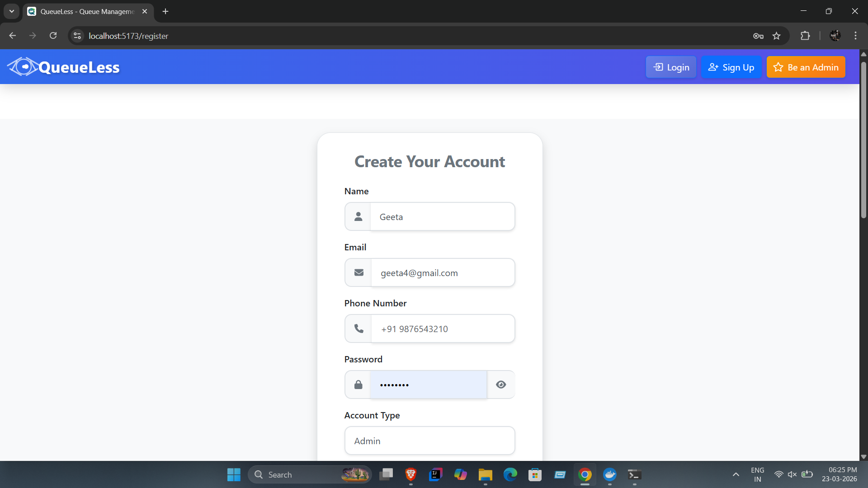Image resolution: width=868 pixels, height=488 pixels.
Task: Open File Explorer from taskbar
Action: click(x=486, y=474)
